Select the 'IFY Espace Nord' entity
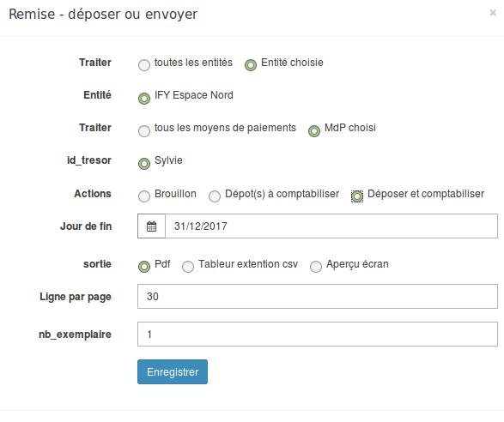Viewport: 504px width, 422px height. point(144,99)
